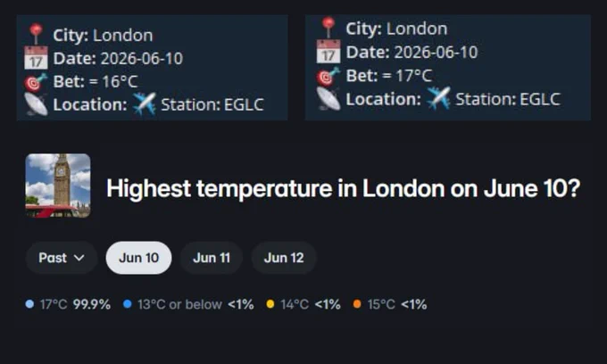This screenshot has height=364, width=607.
Task: Open the Past dropdown
Action: pos(62,258)
